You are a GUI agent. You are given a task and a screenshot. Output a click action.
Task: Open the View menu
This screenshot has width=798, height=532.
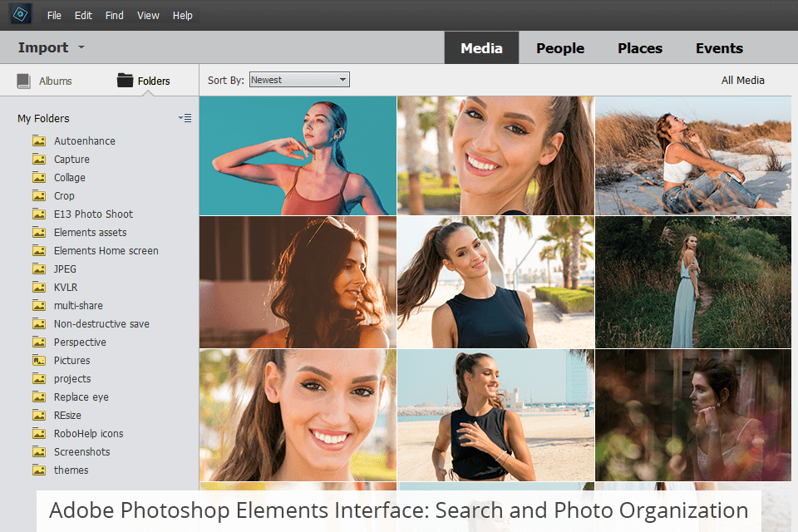[x=148, y=16]
